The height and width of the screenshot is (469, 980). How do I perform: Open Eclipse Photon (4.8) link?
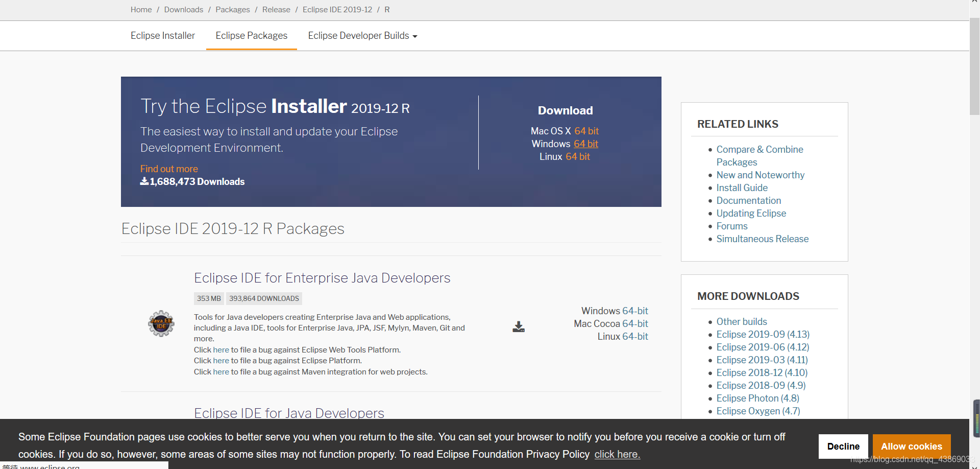tap(758, 398)
